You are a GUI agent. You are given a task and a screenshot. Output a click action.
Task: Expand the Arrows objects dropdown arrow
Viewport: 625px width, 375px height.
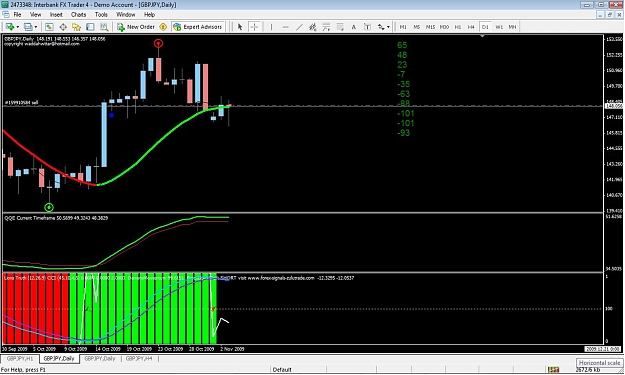pyautogui.click(x=388, y=27)
